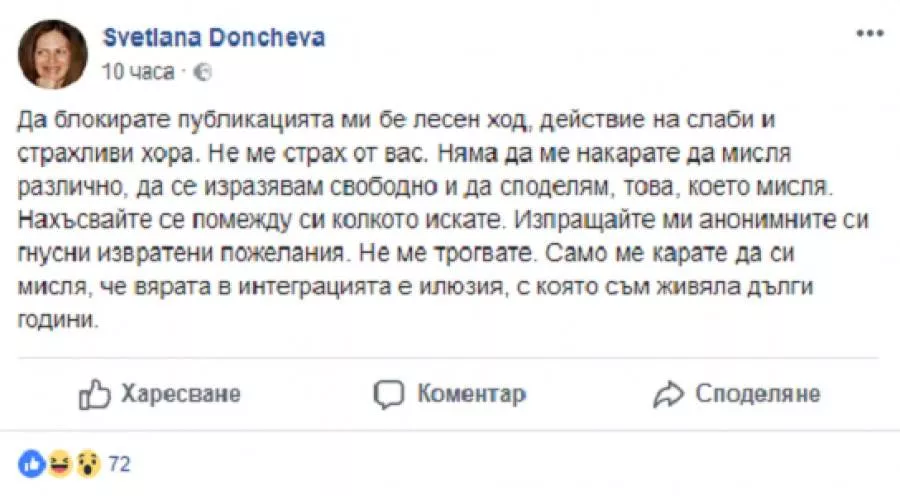Open the three-dot post options menu
This screenshot has width=900, height=496.
pos(870,34)
